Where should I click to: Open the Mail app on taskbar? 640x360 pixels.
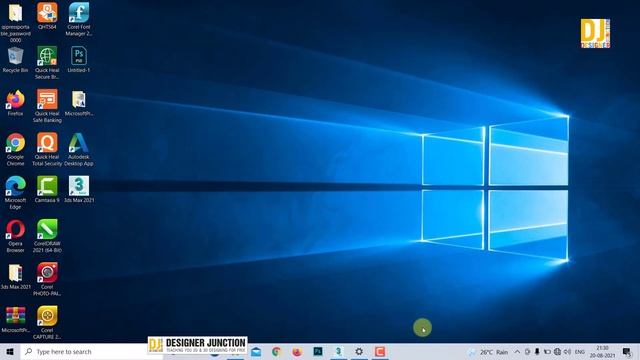click(256, 351)
